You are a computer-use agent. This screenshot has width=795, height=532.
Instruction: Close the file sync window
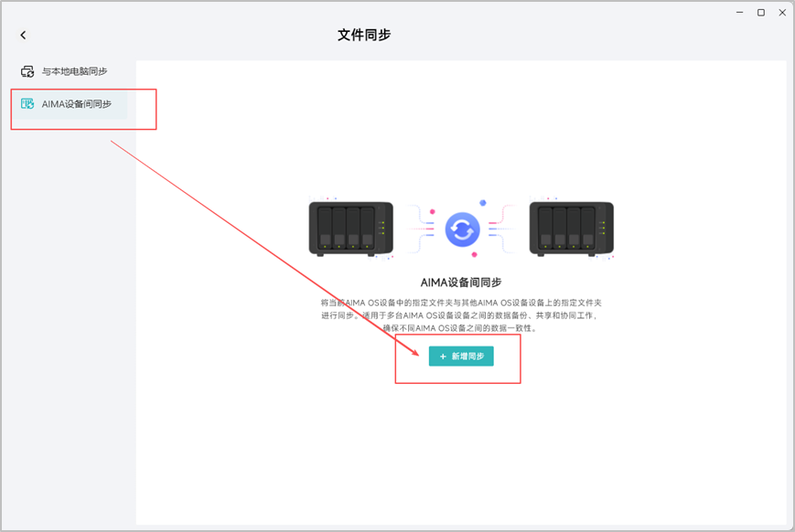[782, 13]
